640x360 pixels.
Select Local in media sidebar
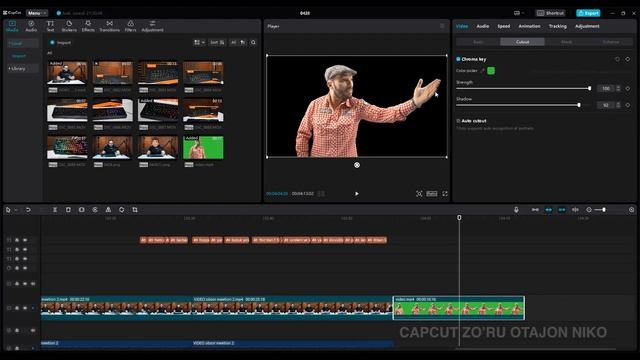point(22,43)
